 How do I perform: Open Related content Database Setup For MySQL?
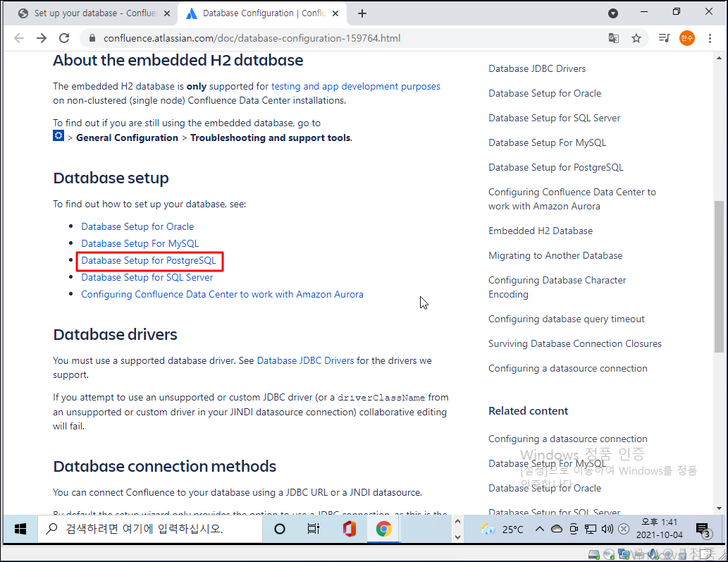(547, 463)
